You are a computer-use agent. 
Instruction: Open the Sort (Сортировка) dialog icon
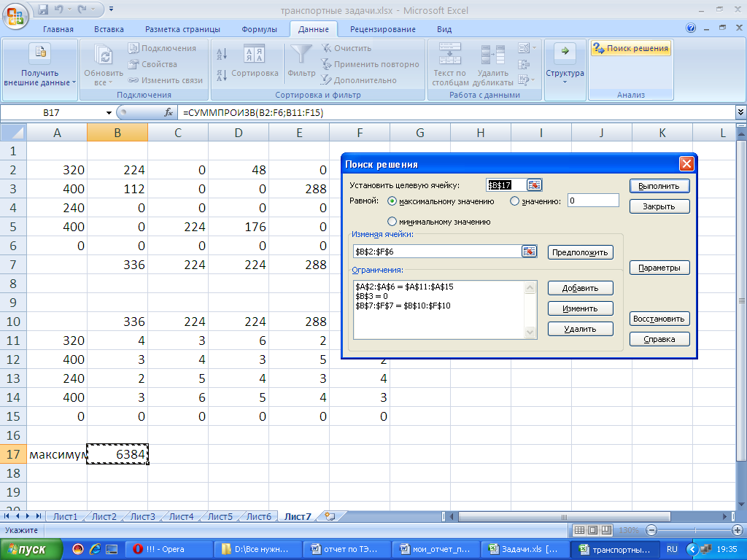255,54
